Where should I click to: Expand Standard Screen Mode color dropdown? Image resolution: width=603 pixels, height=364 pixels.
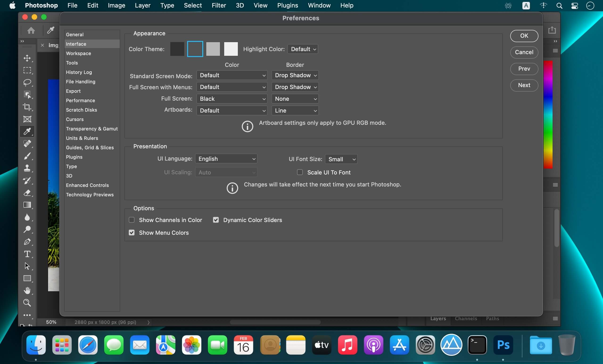(x=231, y=75)
